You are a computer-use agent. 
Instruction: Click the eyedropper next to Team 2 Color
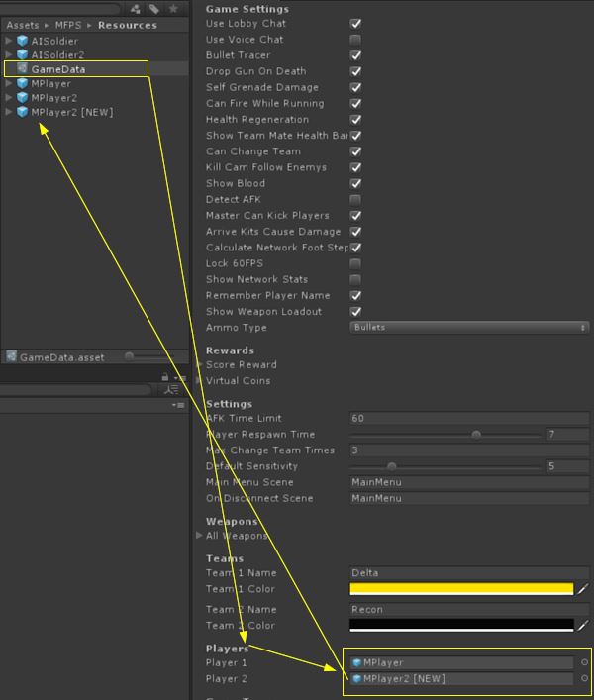tap(583, 625)
